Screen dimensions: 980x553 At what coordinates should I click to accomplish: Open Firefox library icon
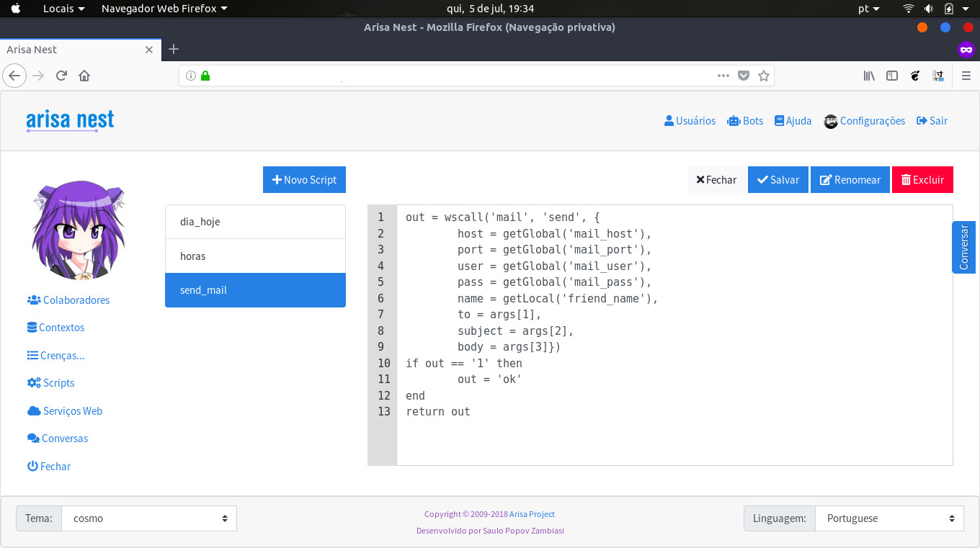pyautogui.click(x=869, y=76)
